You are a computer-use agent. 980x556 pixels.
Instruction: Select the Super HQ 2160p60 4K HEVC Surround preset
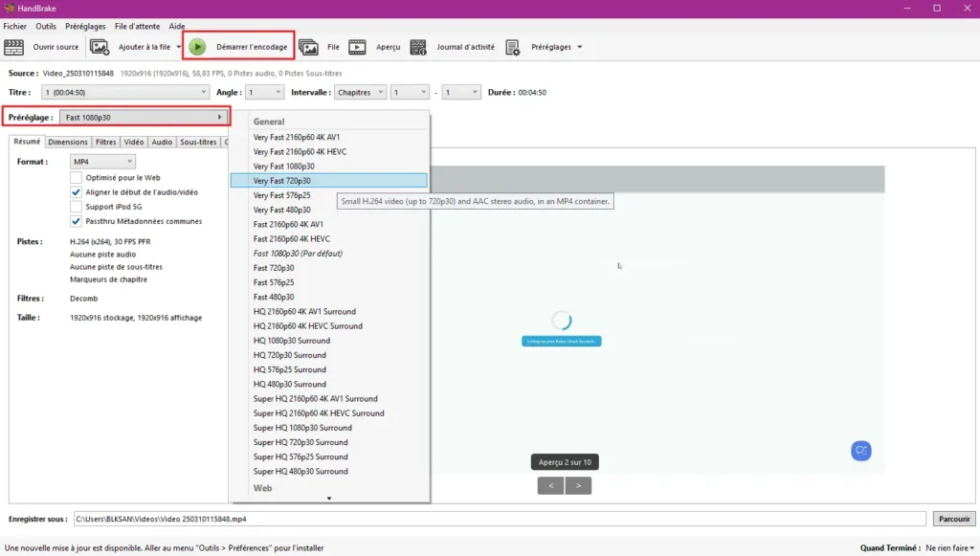click(x=329, y=413)
